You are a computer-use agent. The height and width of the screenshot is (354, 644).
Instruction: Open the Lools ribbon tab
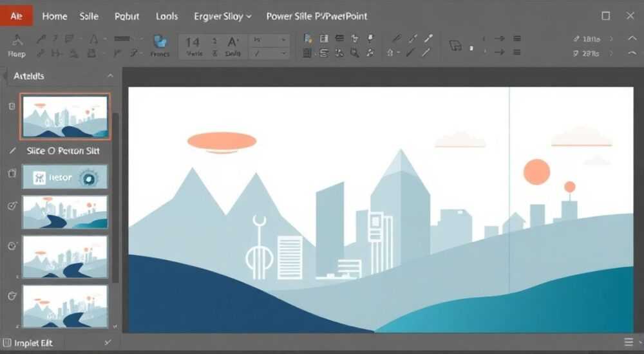(167, 17)
